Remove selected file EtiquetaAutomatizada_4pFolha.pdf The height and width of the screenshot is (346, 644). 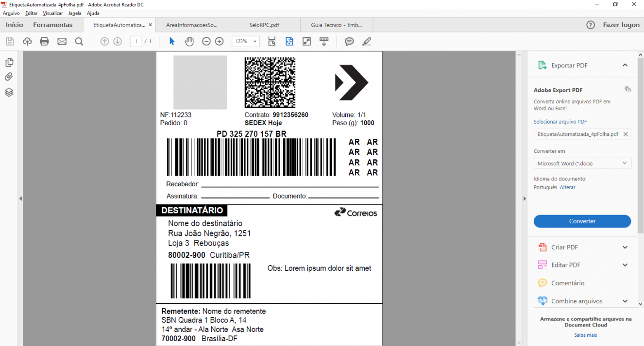click(x=626, y=134)
